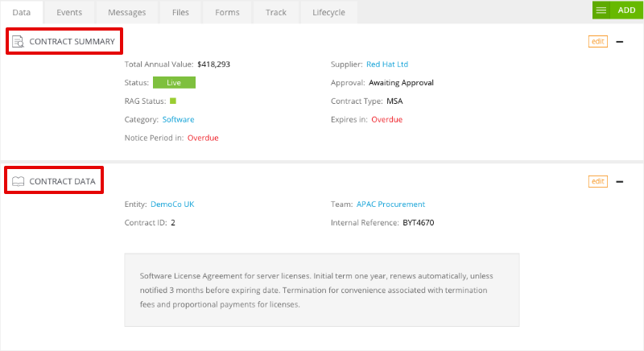Click the green RAG Status square
The image size is (644, 351).
point(173,101)
